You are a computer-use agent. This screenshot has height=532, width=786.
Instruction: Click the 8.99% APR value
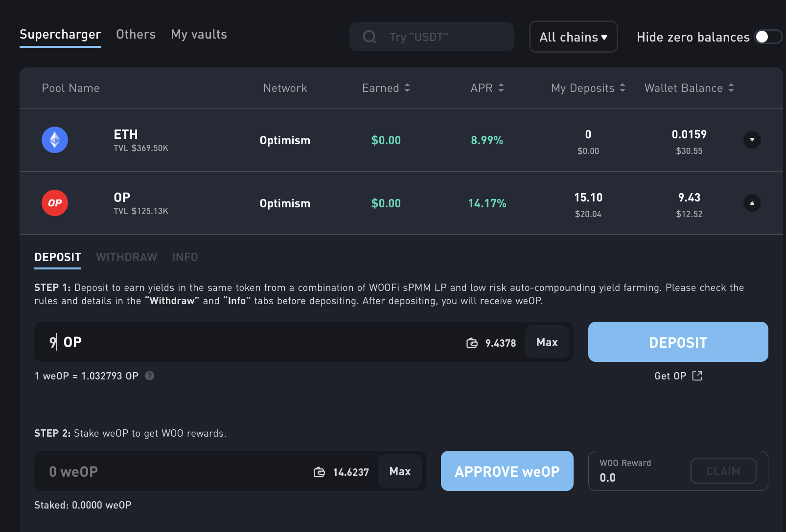487,140
